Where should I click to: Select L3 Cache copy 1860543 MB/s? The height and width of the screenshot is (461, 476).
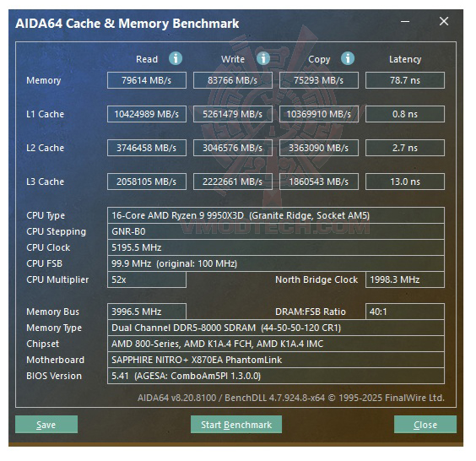(x=319, y=182)
